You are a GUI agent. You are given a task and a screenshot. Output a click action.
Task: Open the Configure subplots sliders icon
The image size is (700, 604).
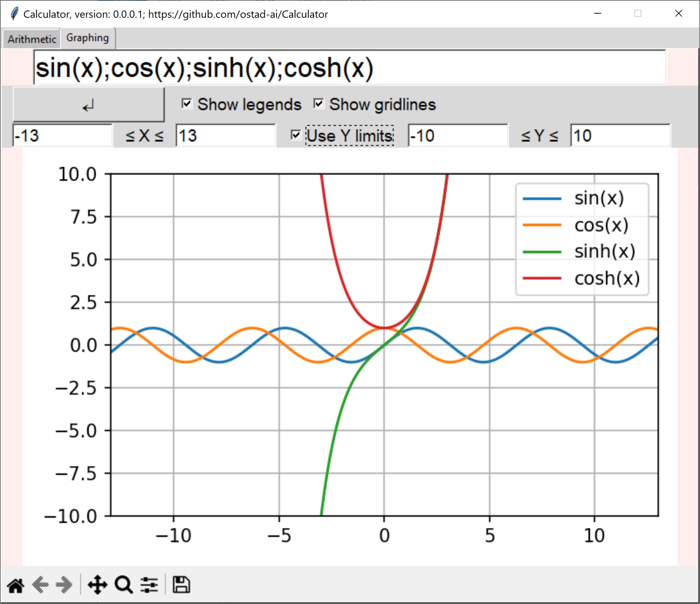149,585
